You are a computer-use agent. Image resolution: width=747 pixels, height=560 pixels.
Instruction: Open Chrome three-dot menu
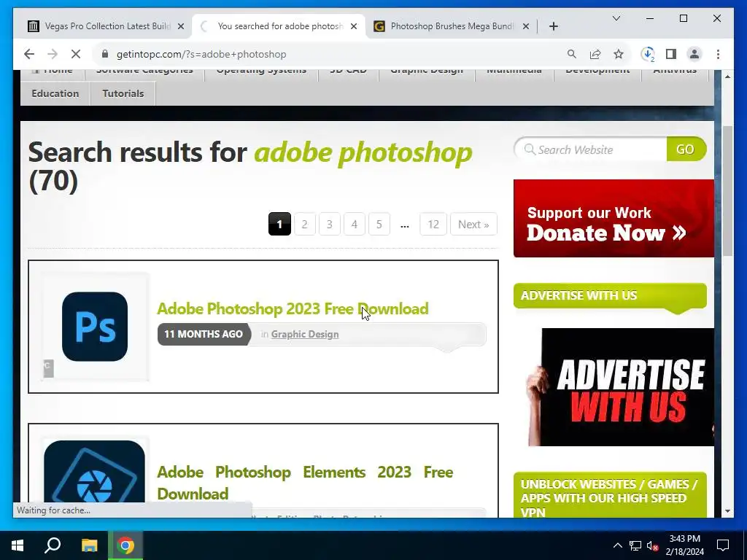point(718,54)
